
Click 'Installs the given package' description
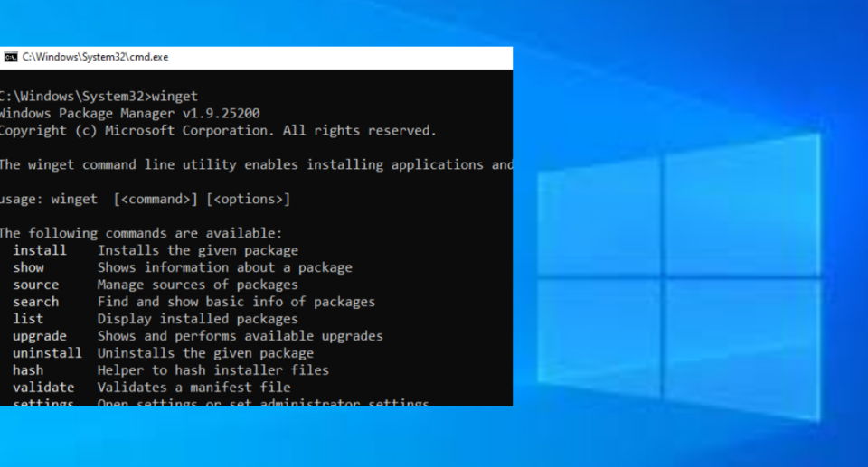pos(198,250)
